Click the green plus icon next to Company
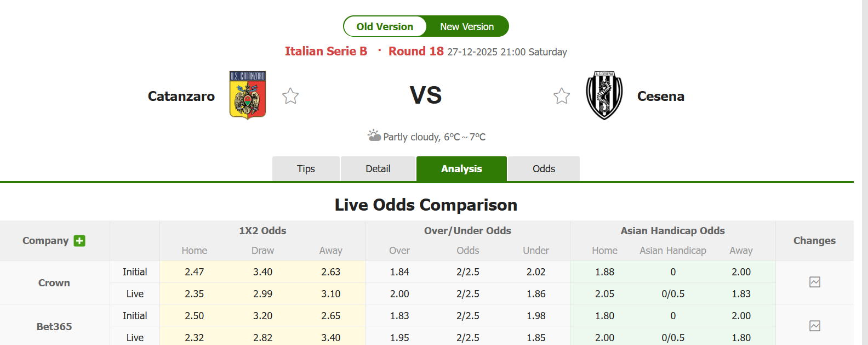 tap(80, 241)
